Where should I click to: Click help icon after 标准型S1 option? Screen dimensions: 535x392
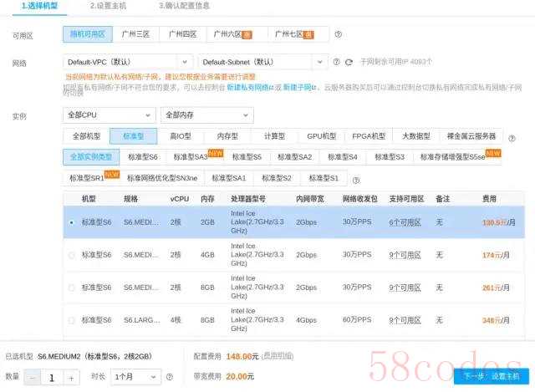(356, 181)
